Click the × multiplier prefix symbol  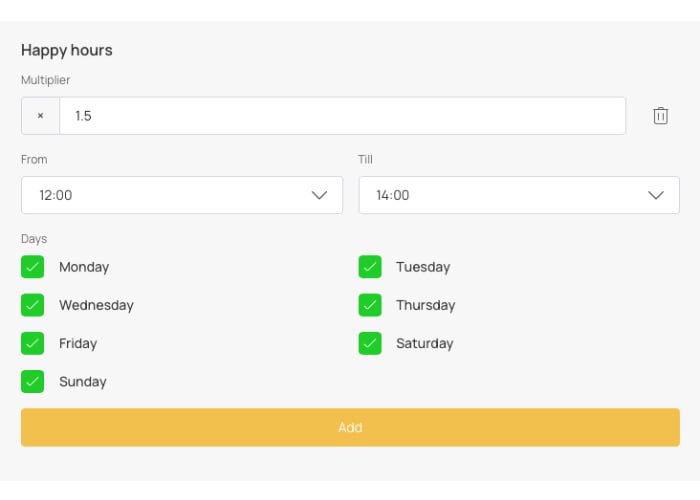coord(41,116)
